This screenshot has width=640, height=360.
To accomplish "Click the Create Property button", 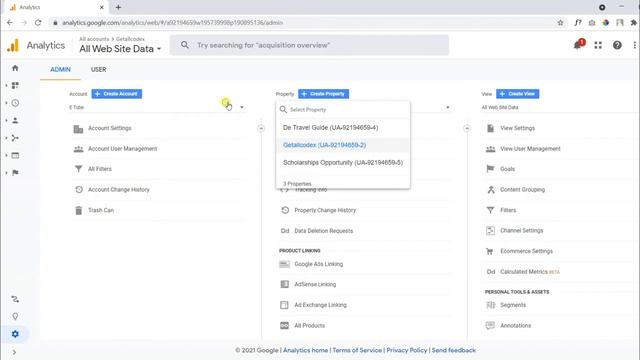I will click(x=323, y=94).
